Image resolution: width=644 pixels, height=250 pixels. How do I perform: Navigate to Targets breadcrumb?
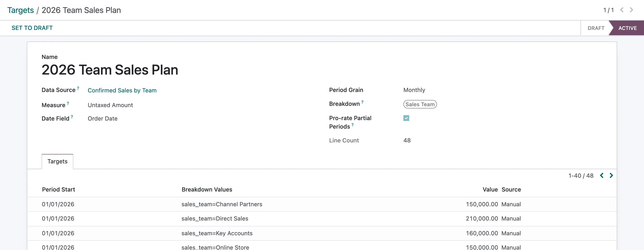coord(21,10)
